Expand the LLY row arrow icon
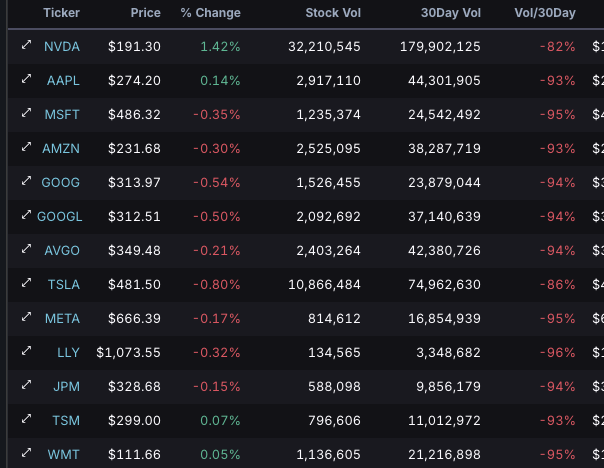Viewport: 604px width, 468px height. pos(26,352)
